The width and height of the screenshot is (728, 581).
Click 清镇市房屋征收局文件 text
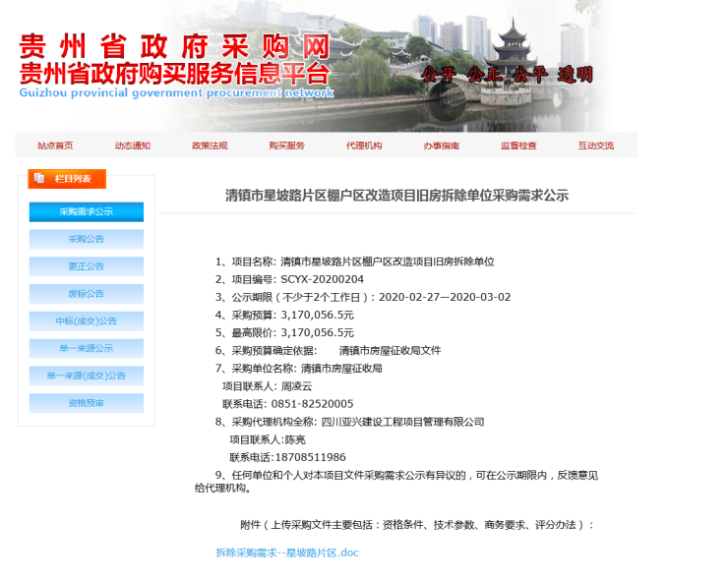(x=390, y=351)
